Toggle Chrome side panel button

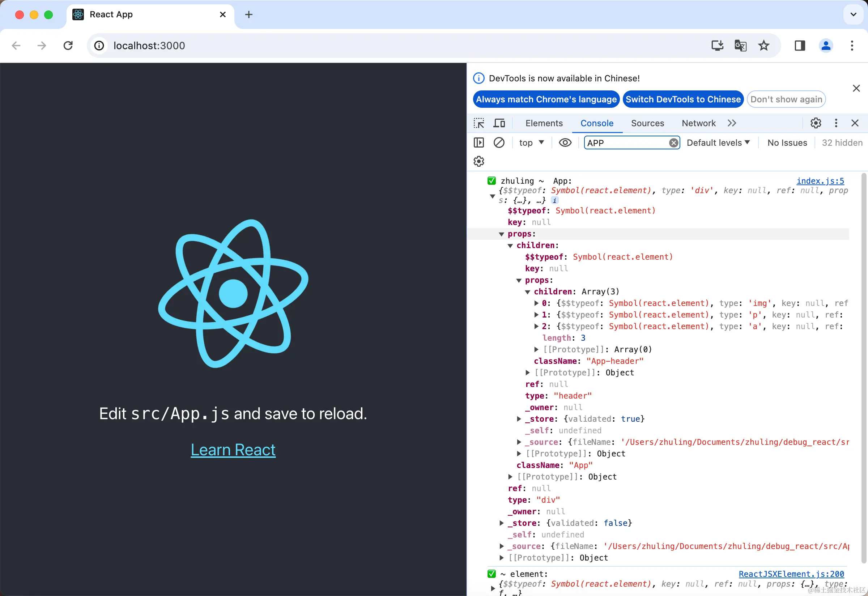[x=800, y=46]
